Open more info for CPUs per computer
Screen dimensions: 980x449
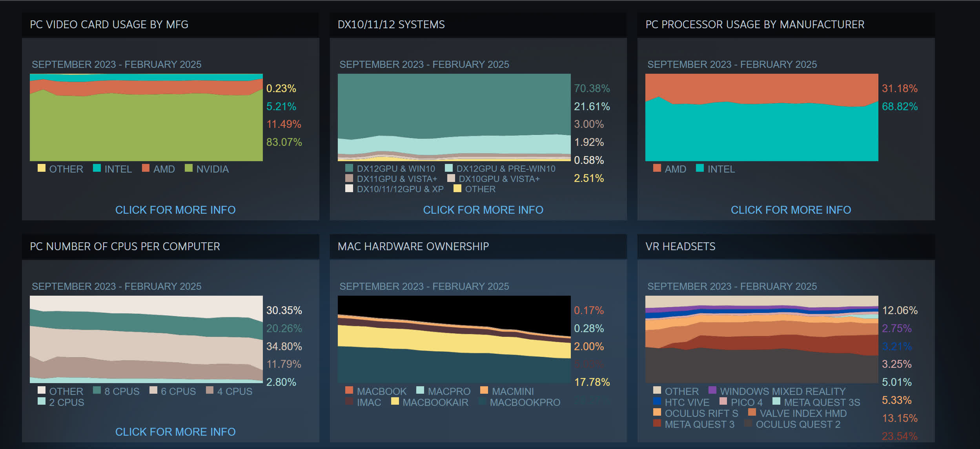point(175,432)
